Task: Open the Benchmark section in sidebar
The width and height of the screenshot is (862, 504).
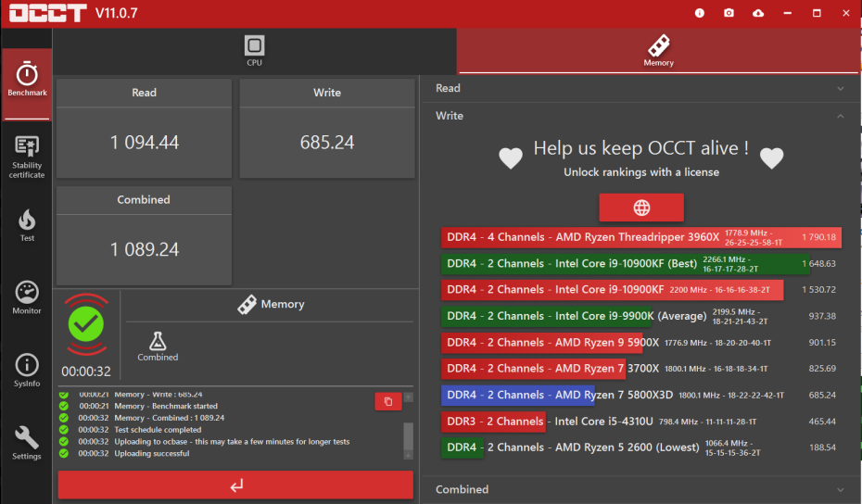Action: (x=26, y=82)
